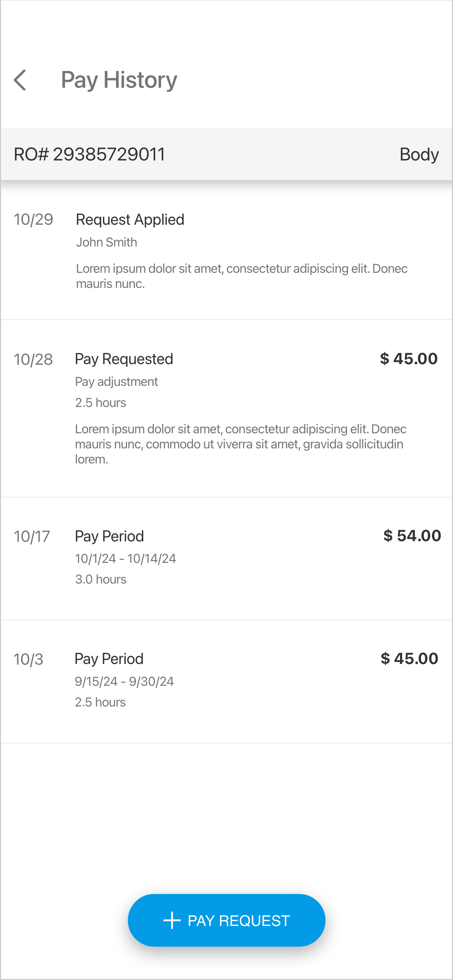The image size is (453, 980).
Task: Click the $ 45.00 amount for Pay Requested
Action: coord(409,359)
